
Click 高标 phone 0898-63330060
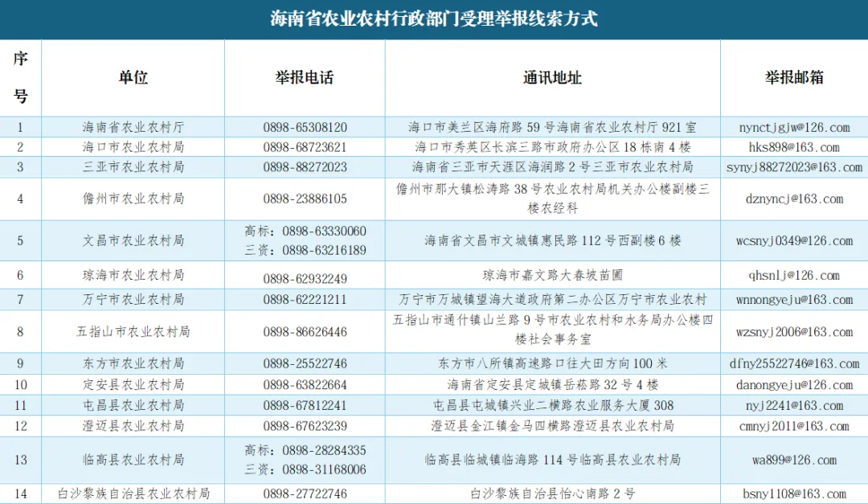click(325, 231)
